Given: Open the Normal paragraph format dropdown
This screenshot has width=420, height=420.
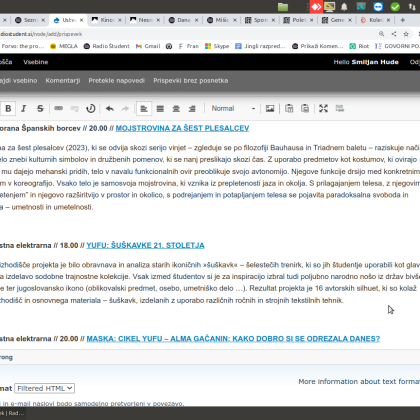Looking at the screenshot, I should point(233,108).
